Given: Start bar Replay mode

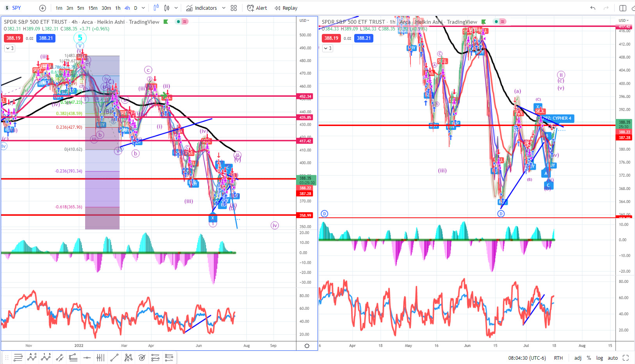Looking at the screenshot, I should pos(286,8).
